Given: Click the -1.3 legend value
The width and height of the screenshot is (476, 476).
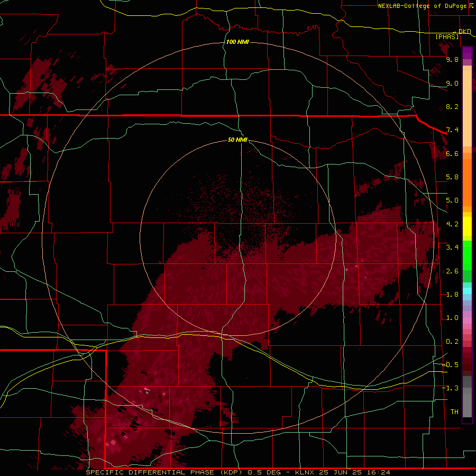Looking at the screenshot, I should click(451, 388).
